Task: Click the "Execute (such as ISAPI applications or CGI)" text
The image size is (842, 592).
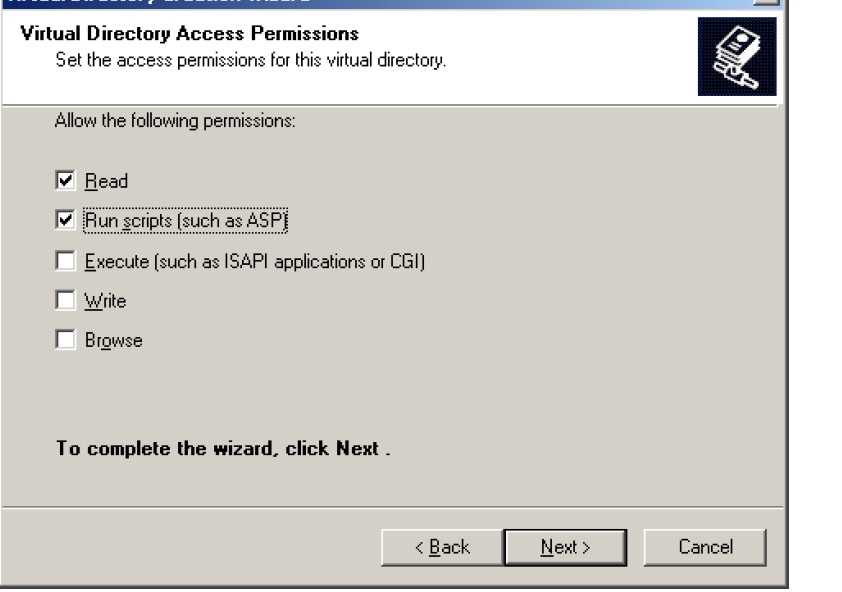Action: point(255,262)
